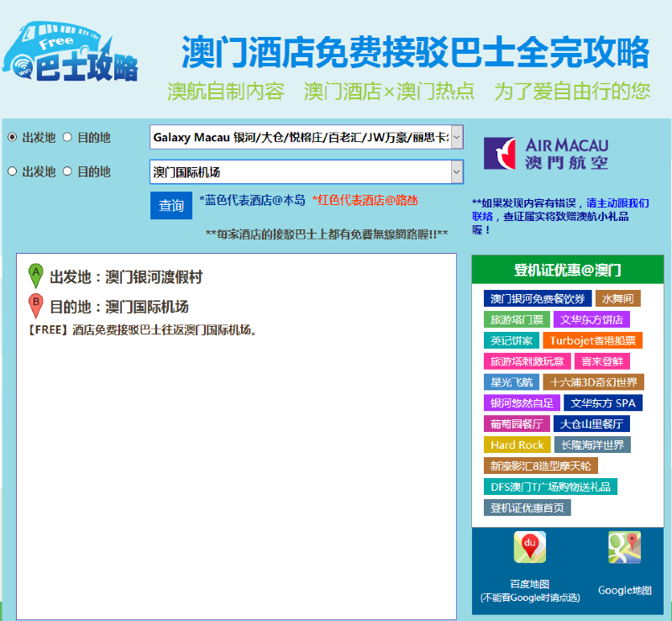Open DFS澳门T广场购物送礼品 offer tag
This screenshot has height=621, width=672.
point(551,487)
